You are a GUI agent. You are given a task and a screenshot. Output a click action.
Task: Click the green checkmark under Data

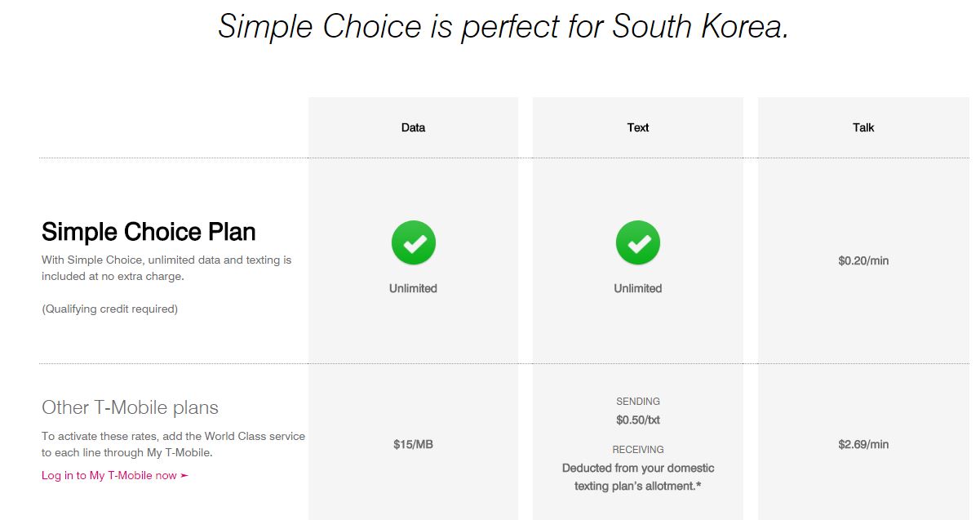(414, 242)
